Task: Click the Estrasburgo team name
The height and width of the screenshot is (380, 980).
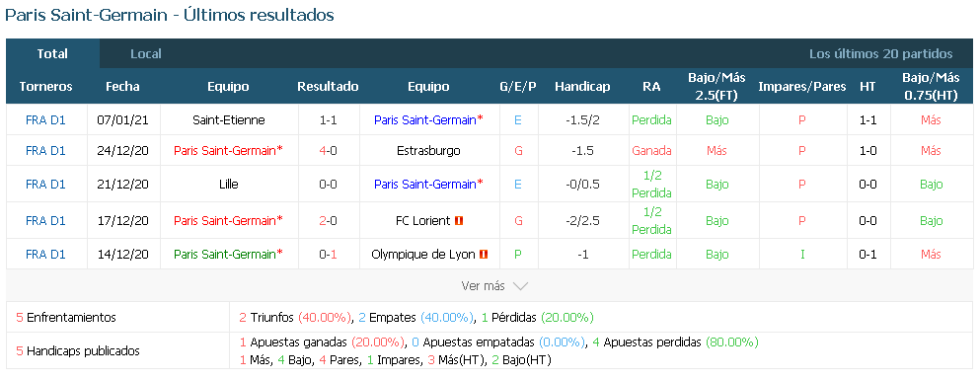Action: coord(428,151)
